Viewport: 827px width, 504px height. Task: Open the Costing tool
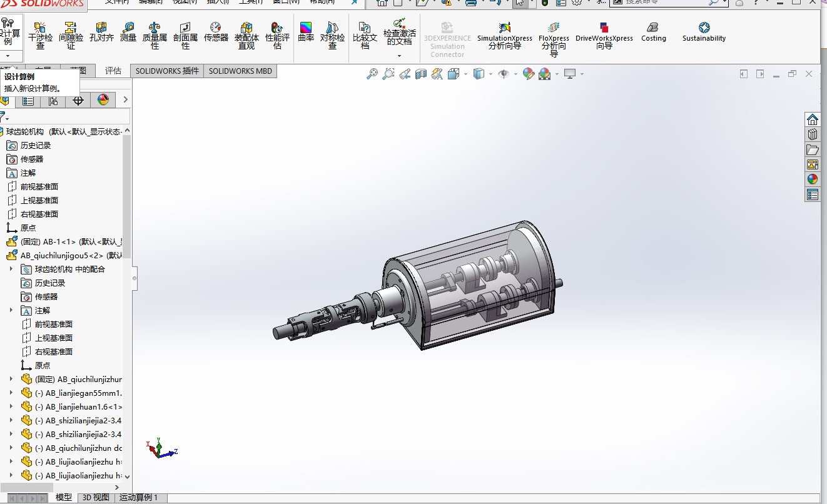click(653, 32)
